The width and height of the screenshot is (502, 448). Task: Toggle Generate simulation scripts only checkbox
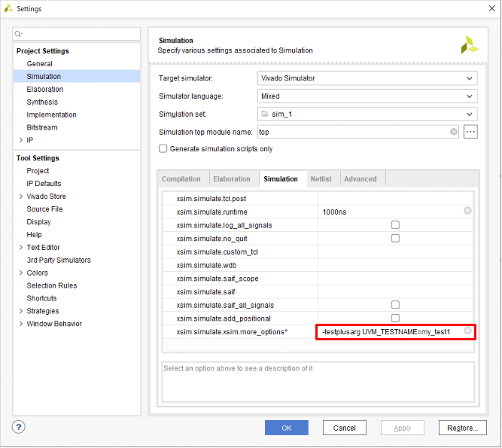click(x=163, y=149)
